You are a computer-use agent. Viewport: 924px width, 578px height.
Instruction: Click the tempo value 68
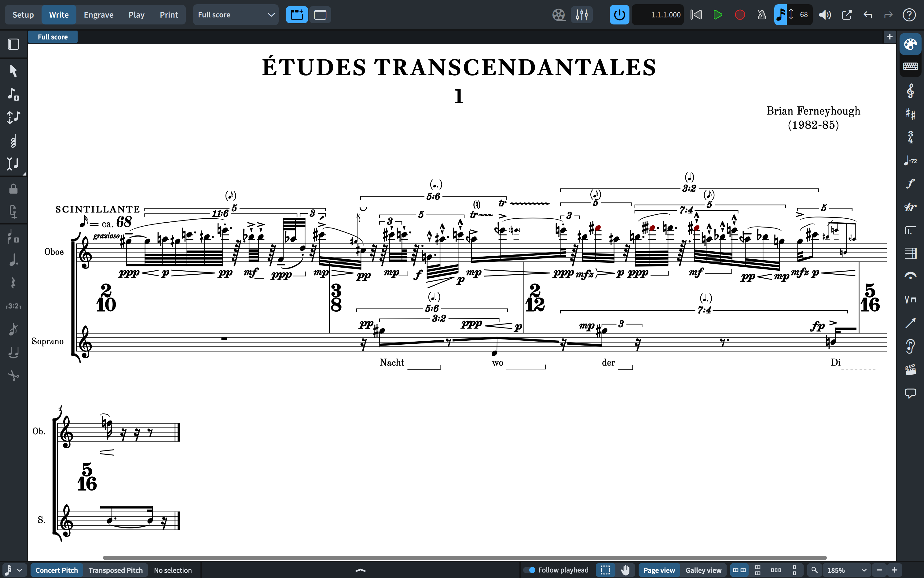click(x=804, y=15)
